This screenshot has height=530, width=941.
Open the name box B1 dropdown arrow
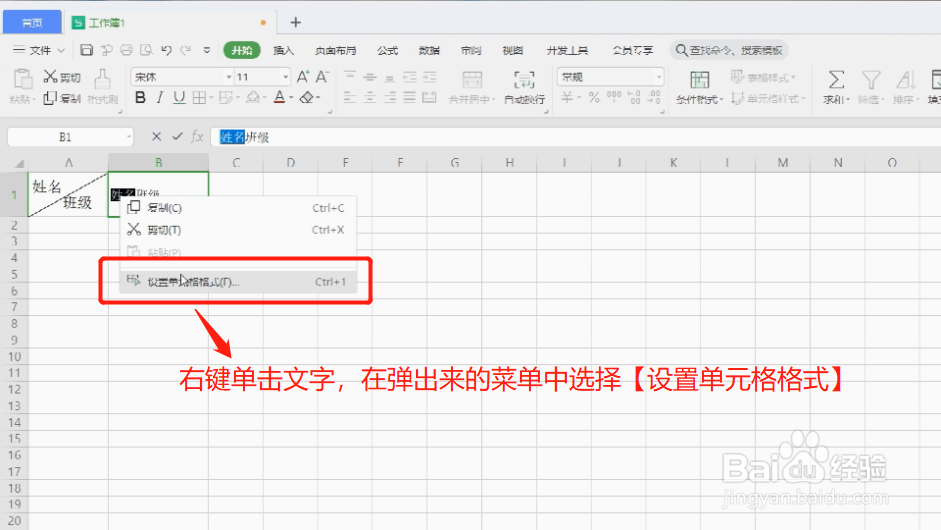129,137
